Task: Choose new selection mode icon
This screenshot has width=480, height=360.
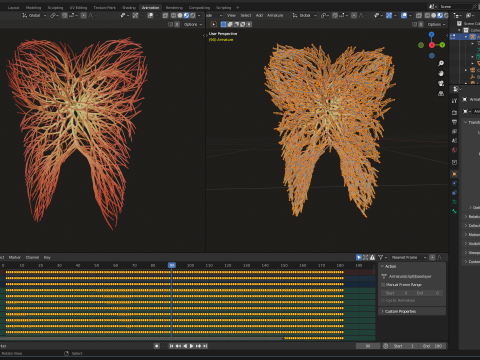Action: point(224,24)
